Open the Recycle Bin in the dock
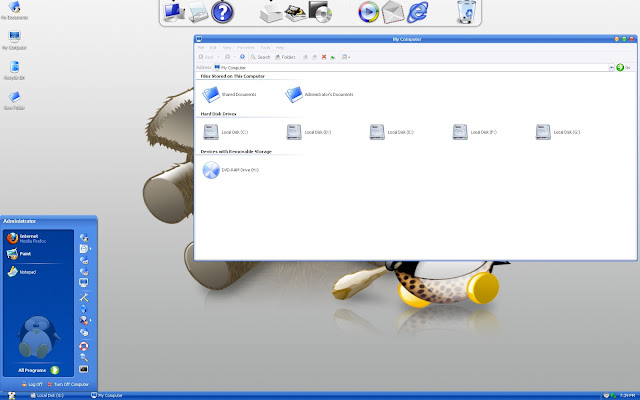Viewport: 640px width, 400px height. click(x=466, y=12)
